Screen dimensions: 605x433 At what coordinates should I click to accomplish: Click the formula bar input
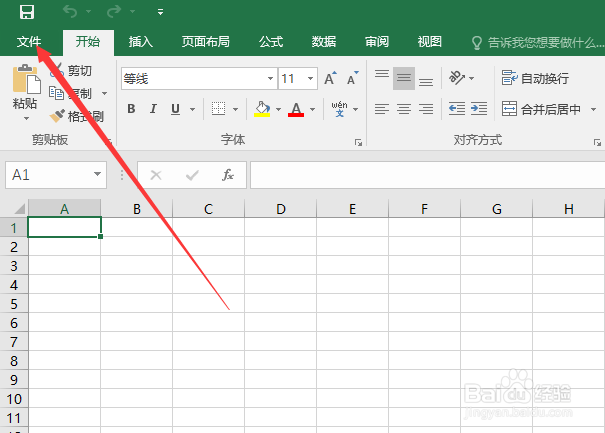[x=428, y=175]
